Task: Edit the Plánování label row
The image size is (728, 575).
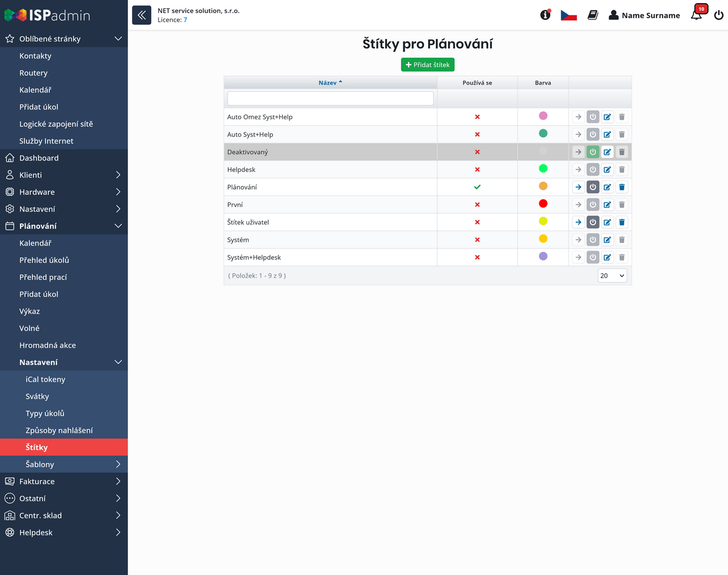Action: [607, 187]
